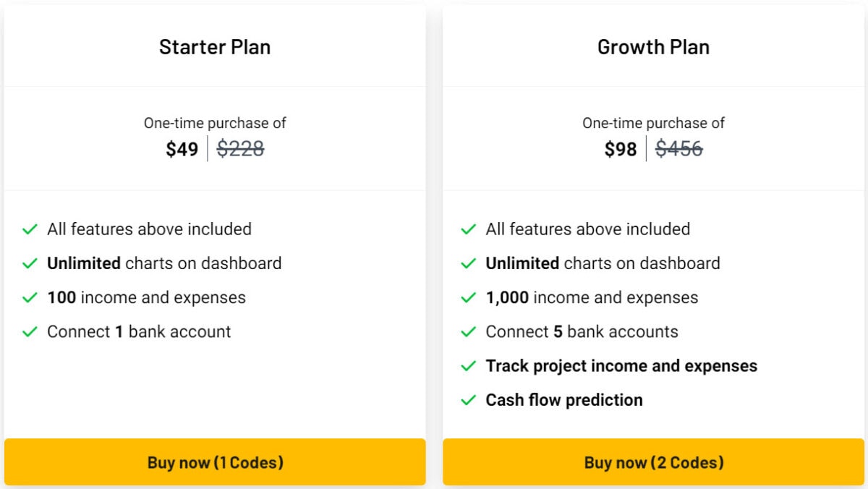The image size is (868, 489).
Task: Click the checkmark next to 1,000 income and expenses
Action: [467, 297]
